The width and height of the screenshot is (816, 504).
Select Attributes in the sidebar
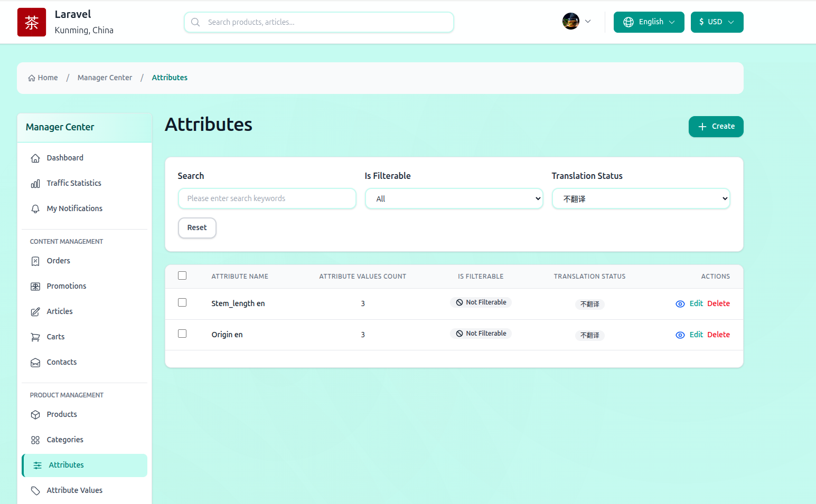point(85,465)
